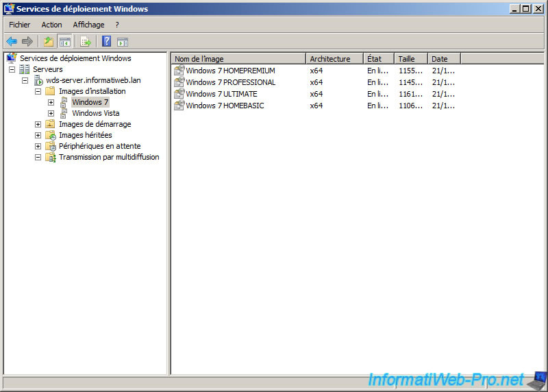Select the Serveurs label
Image resolution: width=548 pixels, height=392 pixels.
click(x=48, y=69)
